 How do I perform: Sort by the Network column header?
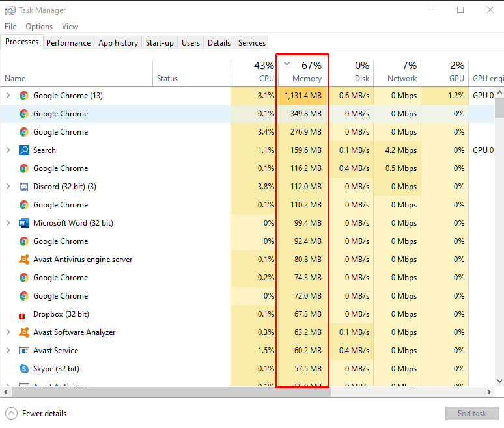point(397,73)
